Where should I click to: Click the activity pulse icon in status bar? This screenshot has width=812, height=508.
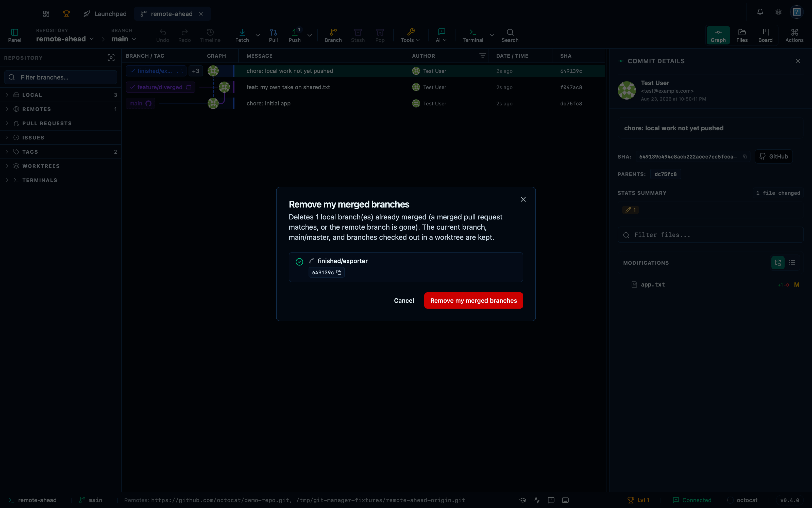click(537, 500)
